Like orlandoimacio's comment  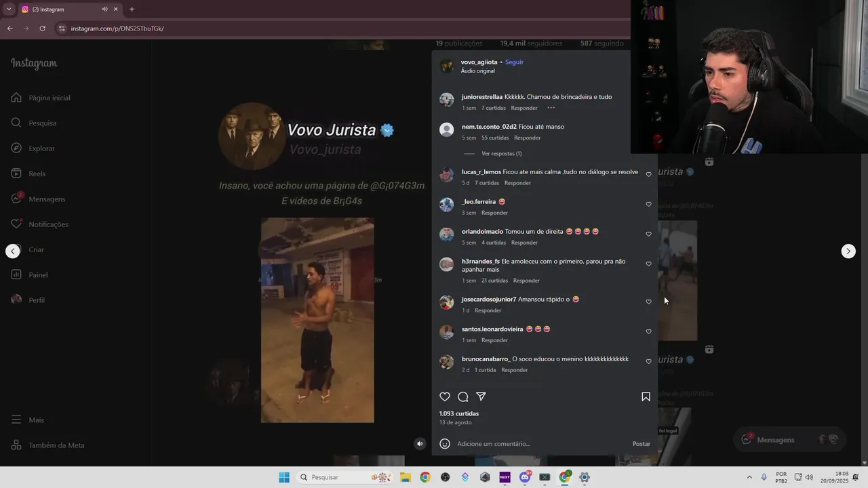point(648,235)
